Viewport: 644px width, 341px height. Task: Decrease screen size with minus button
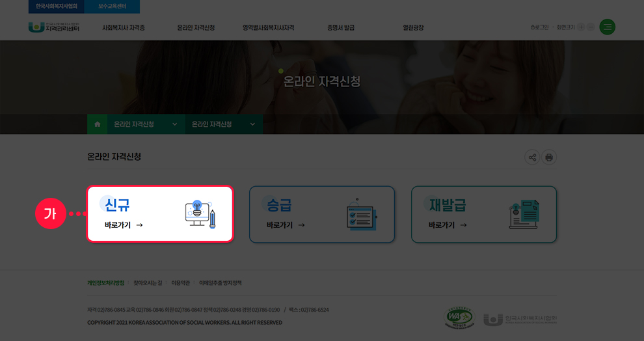point(591,27)
